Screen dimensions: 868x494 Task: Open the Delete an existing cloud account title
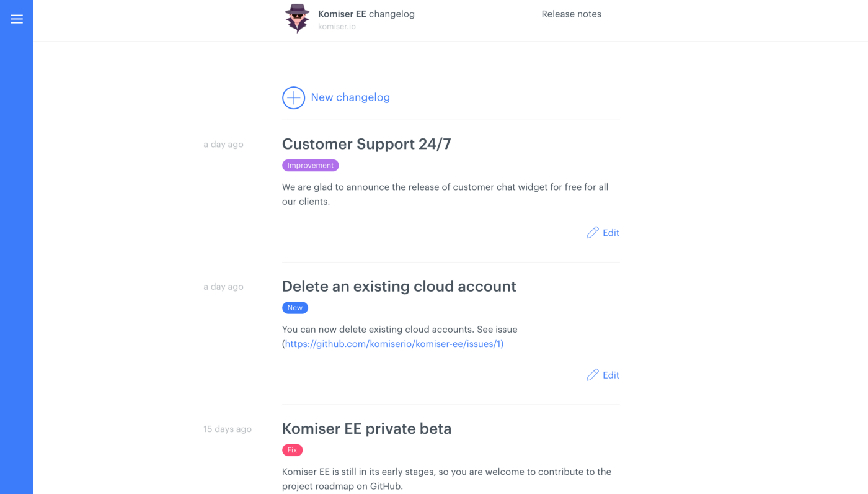[x=399, y=286]
